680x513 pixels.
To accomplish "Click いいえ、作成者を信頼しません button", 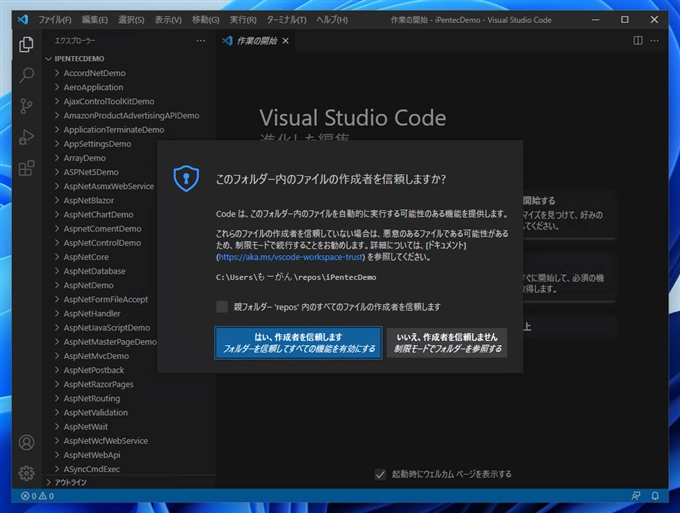I will (447, 343).
